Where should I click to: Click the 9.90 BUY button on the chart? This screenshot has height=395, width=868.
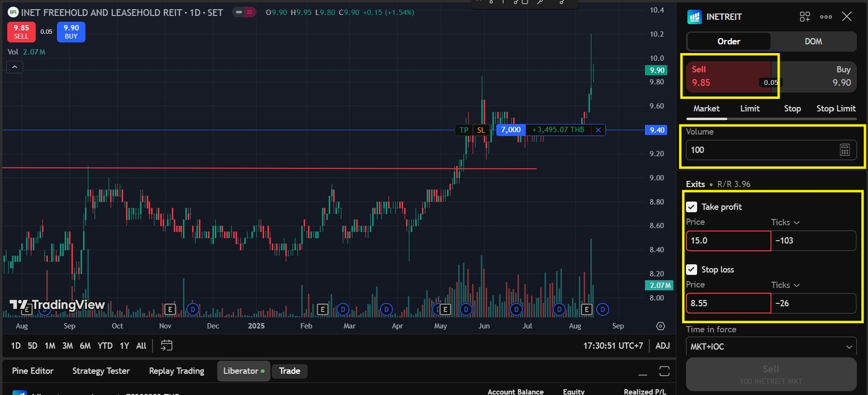tap(71, 32)
